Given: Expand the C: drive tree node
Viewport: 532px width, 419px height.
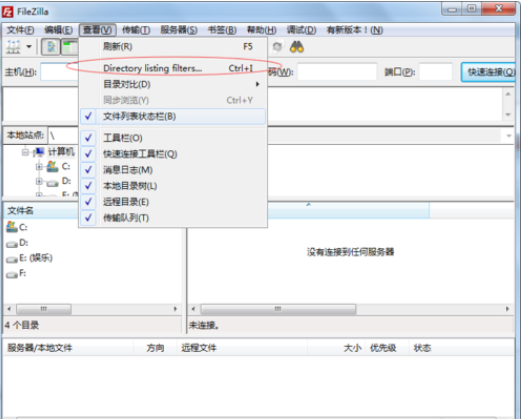Looking at the screenshot, I should click(39, 167).
